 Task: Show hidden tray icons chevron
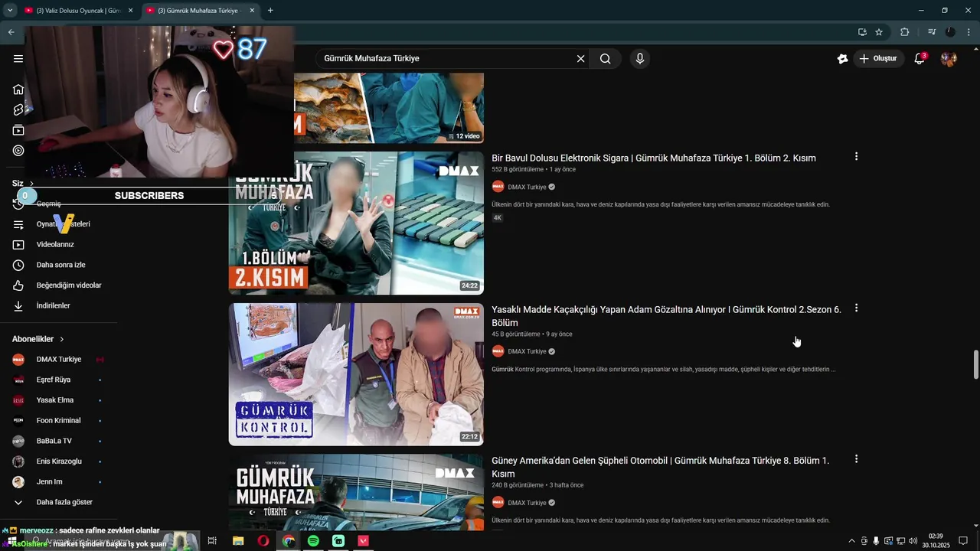point(851,541)
